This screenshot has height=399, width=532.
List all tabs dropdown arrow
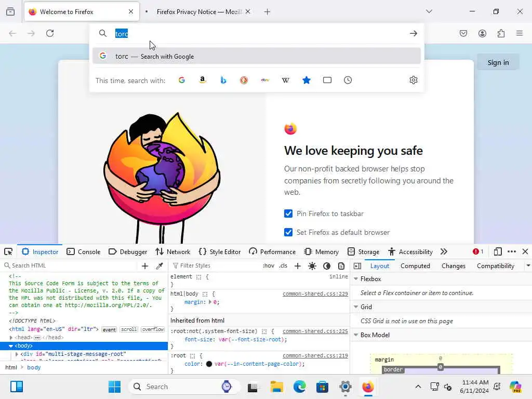(429, 11)
